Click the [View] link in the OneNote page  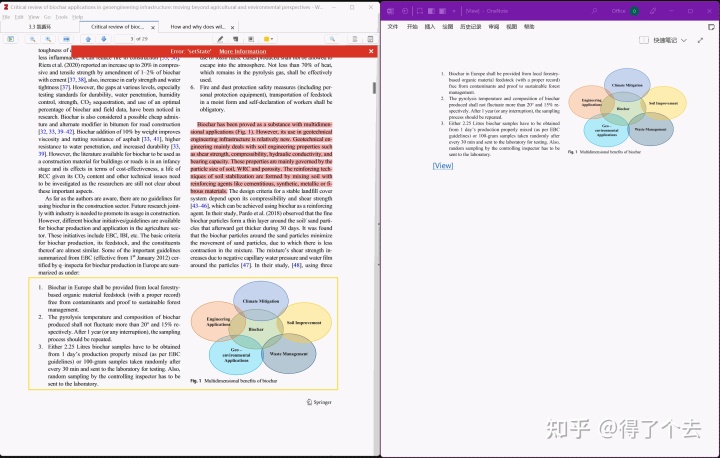pos(443,165)
